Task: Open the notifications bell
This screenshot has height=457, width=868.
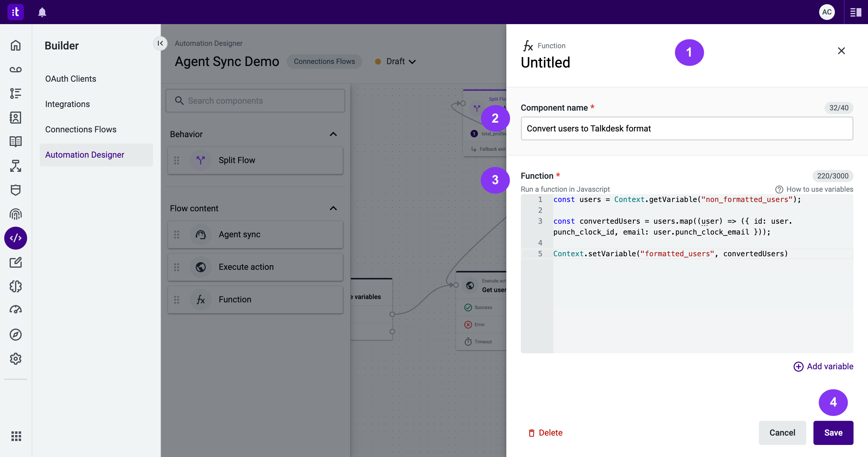Action: click(42, 12)
